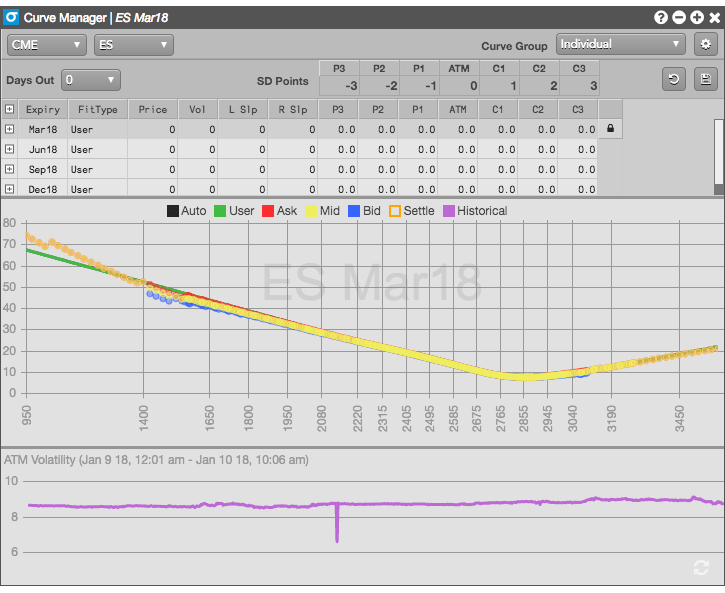
Task: Toggle Mid series in chart legend
Action: [322, 211]
